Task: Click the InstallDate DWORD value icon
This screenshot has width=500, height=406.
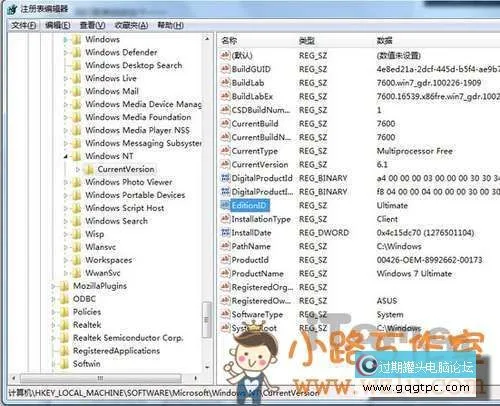Action: tap(225, 233)
